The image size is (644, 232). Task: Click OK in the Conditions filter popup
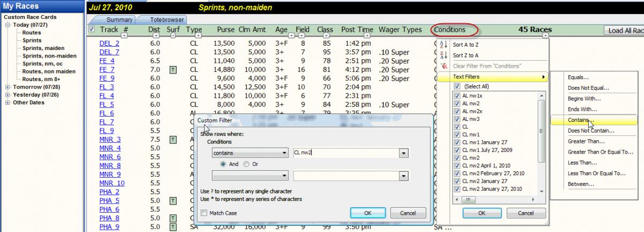[481, 213]
